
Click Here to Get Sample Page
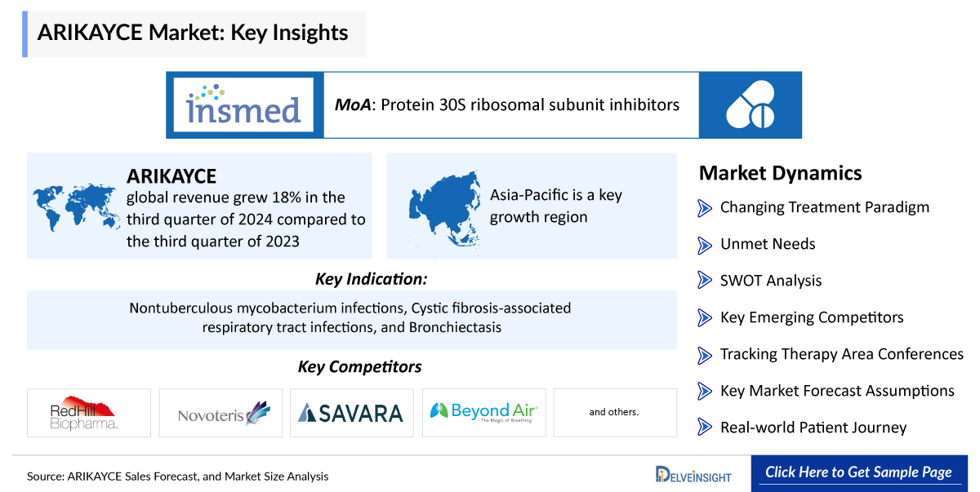857,473
